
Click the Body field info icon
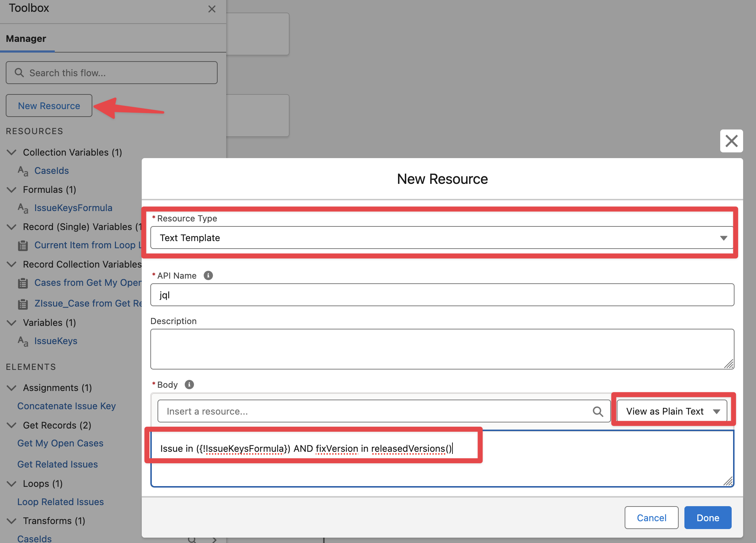(189, 385)
